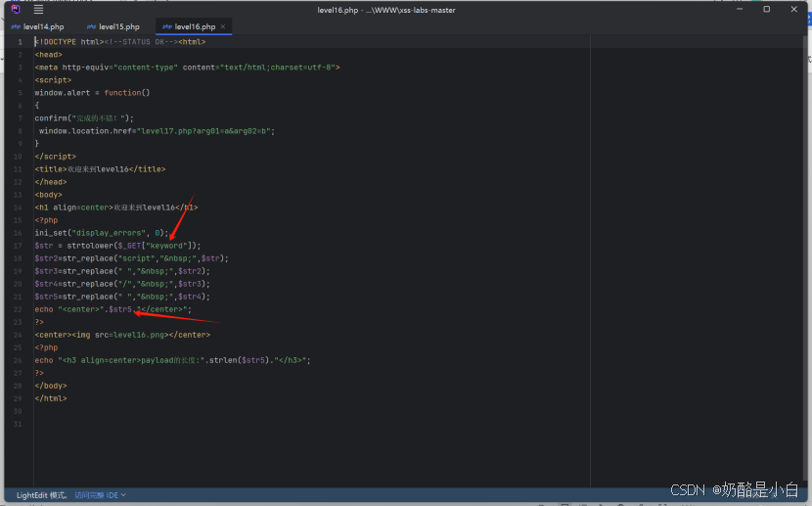Image resolution: width=812 pixels, height=506 pixels.
Task: Click the echo "<center>".$str5 line
Action: point(113,309)
